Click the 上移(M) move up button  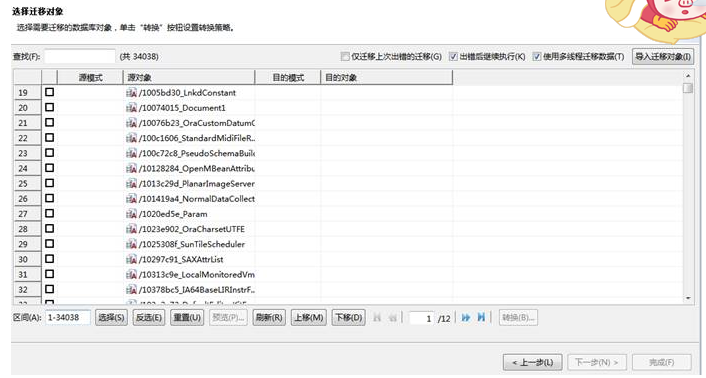[309, 318]
